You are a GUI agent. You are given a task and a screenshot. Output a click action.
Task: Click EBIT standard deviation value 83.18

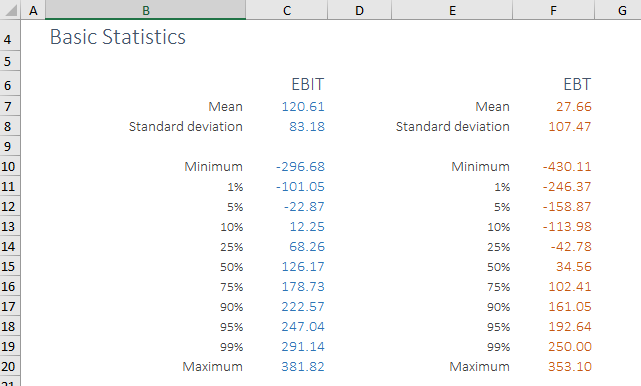307,127
